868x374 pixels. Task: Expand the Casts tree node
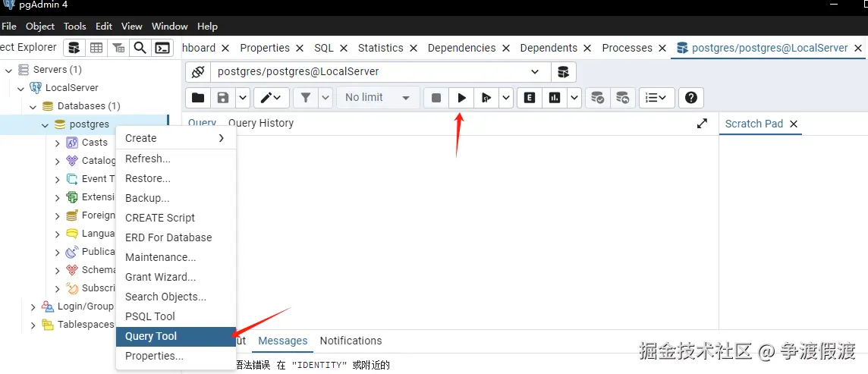[x=58, y=143]
